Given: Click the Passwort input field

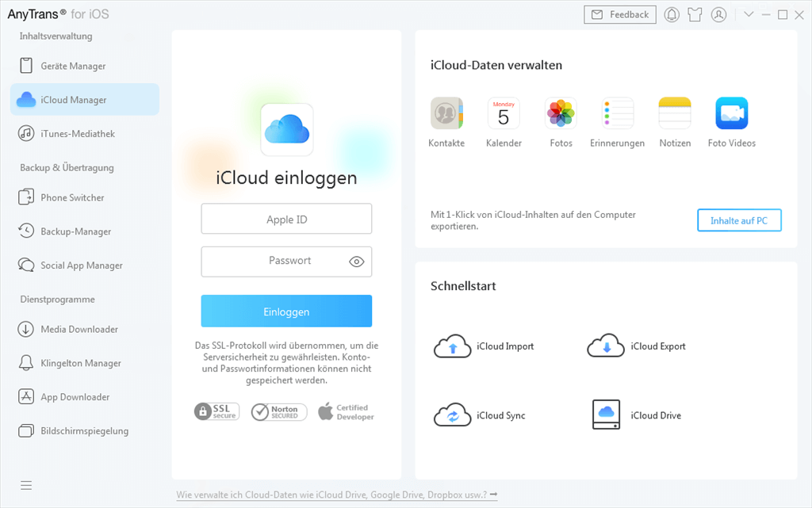Looking at the screenshot, I should [286, 262].
